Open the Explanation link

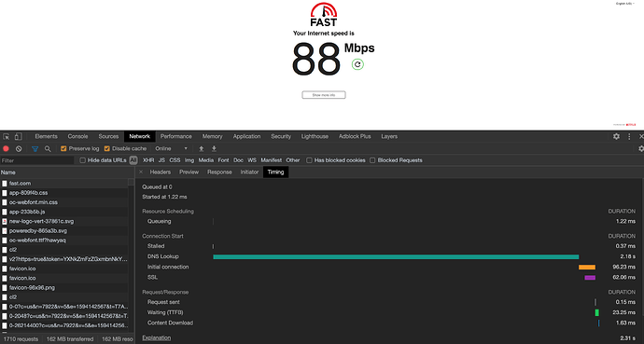pos(157,337)
